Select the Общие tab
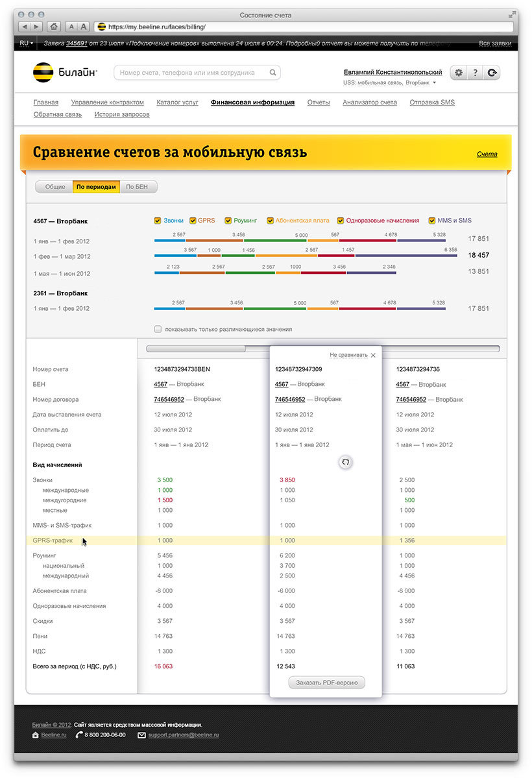 (x=54, y=187)
